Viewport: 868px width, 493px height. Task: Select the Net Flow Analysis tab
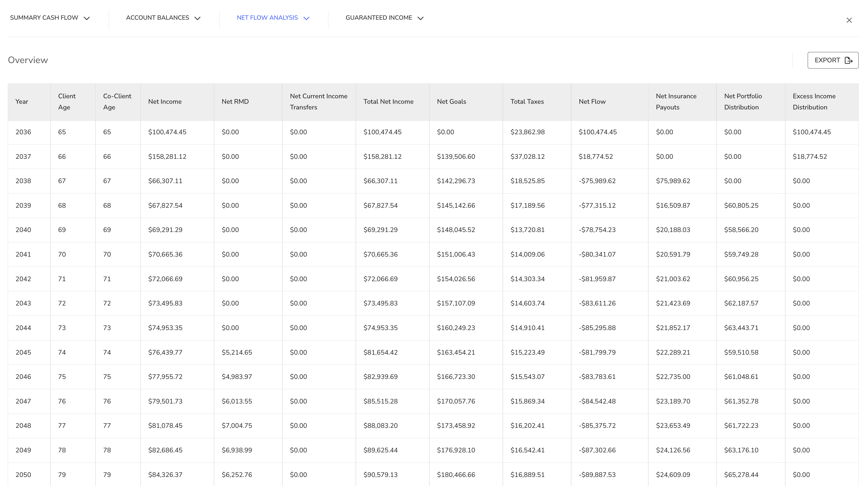tap(267, 18)
